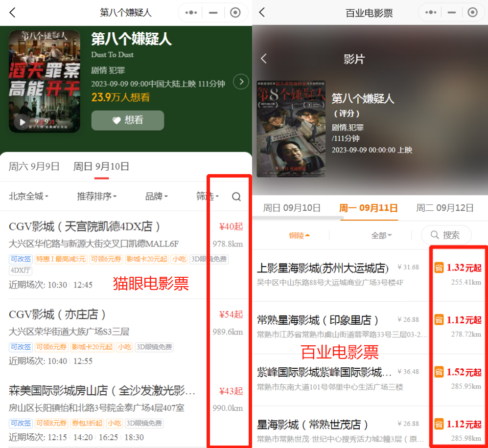Minimize the 百业电影票 mini program
The height and width of the screenshot is (448, 488).
452,12
